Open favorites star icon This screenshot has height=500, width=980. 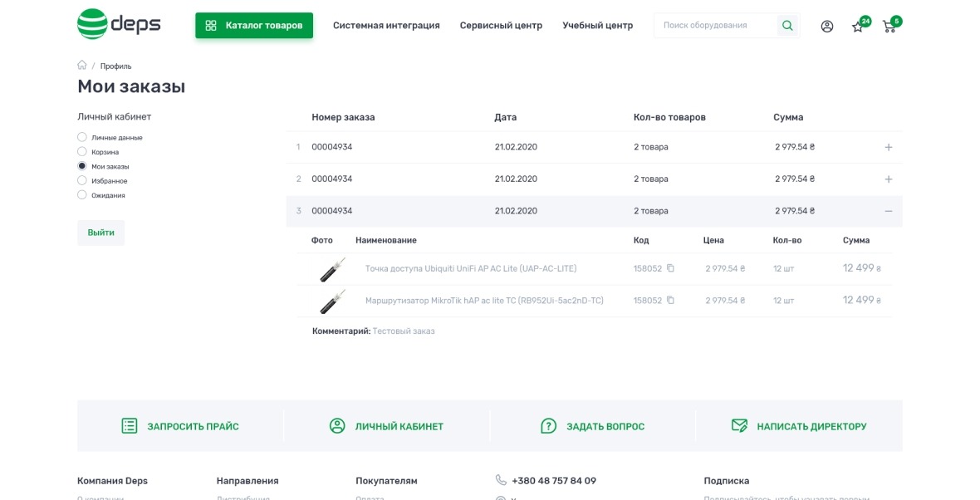(x=858, y=27)
